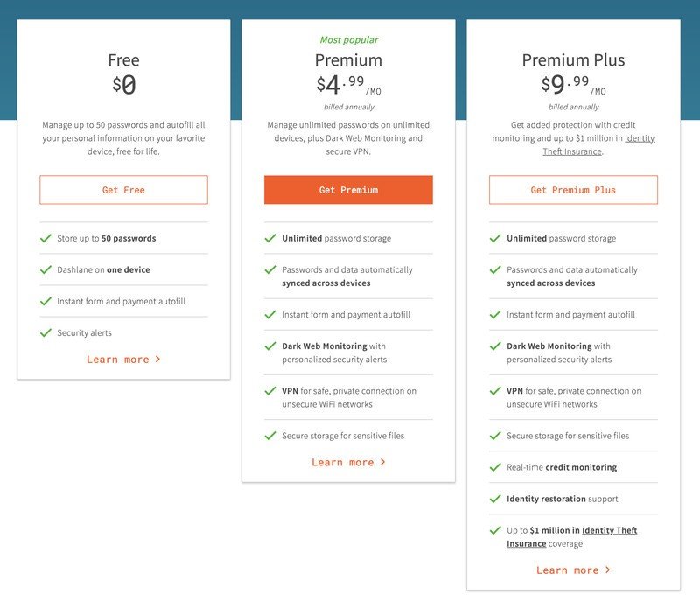Open Learn more under Premium Plus plan
Viewport: 700px width, 602px height.
point(568,570)
